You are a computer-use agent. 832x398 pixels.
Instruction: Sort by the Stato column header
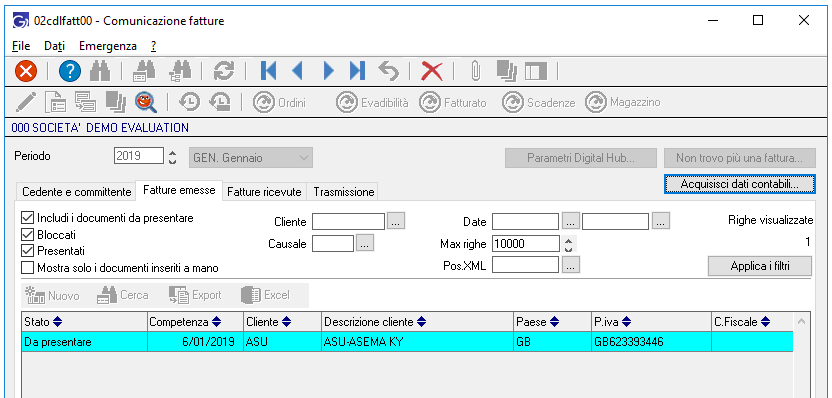pyautogui.click(x=84, y=322)
